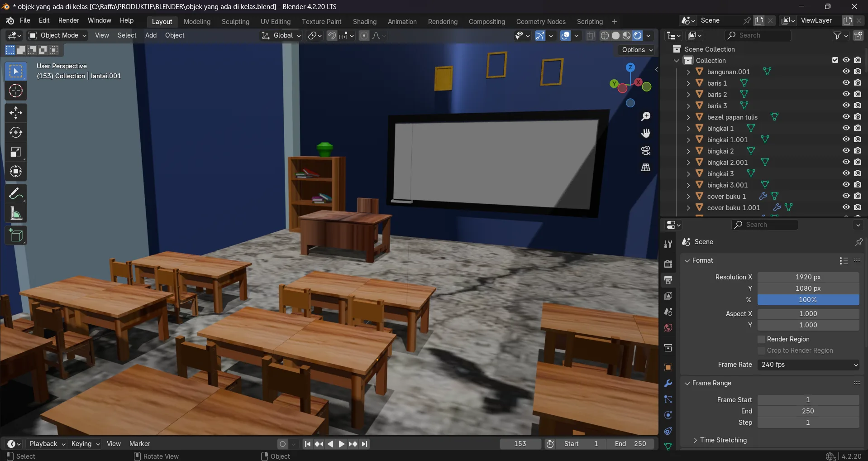This screenshot has height=461, width=868.
Task: Click the zoom magnifier in viewport
Action: (x=646, y=116)
